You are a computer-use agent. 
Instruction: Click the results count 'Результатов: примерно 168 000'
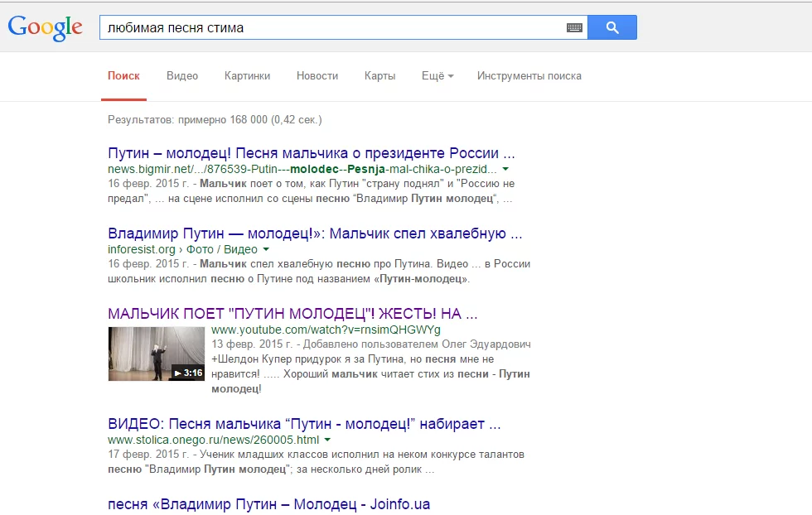click(215, 119)
